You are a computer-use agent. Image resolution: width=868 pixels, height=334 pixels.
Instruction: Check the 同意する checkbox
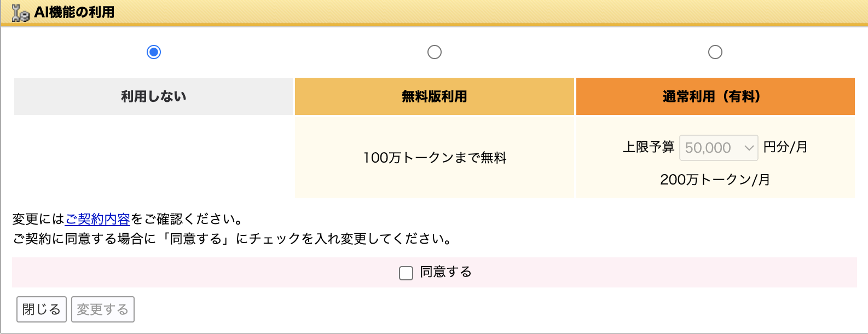(406, 273)
